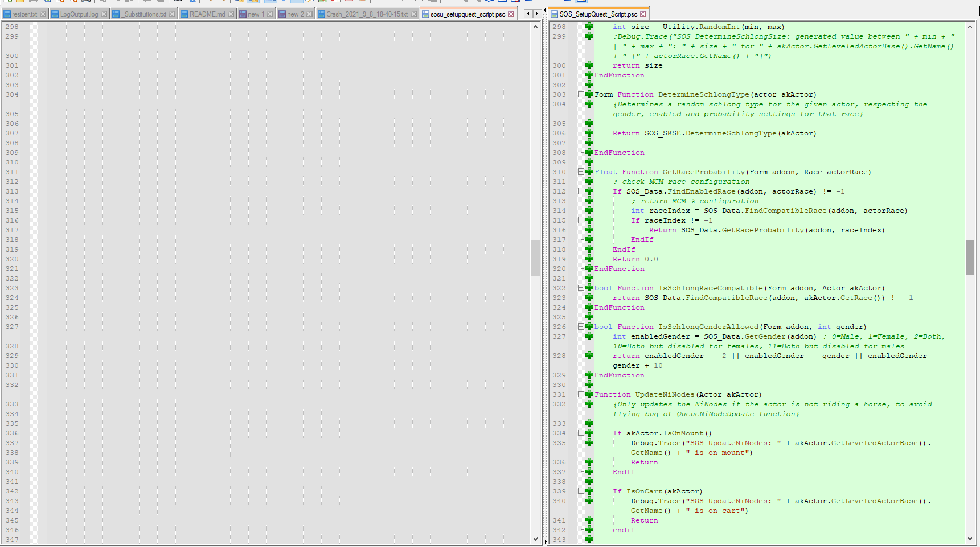This screenshot has width=980, height=547.
Task: Close the README.md tab
Action: click(x=231, y=14)
